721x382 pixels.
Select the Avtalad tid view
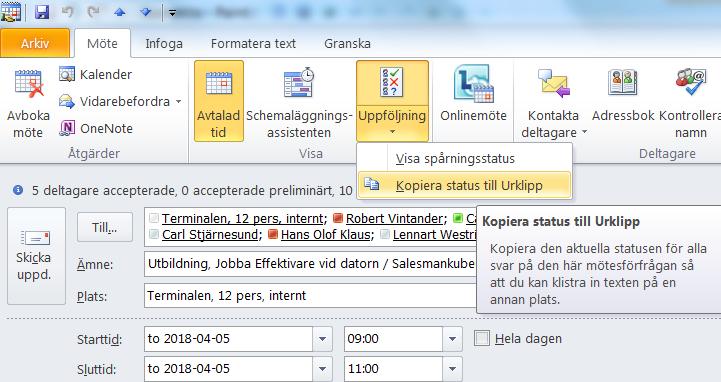pyautogui.click(x=218, y=102)
